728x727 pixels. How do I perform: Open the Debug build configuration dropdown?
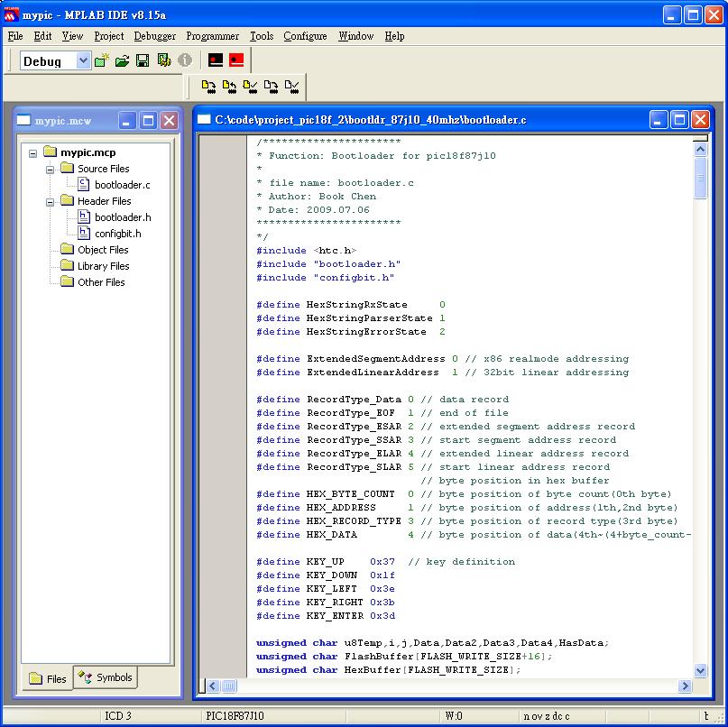(x=84, y=60)
